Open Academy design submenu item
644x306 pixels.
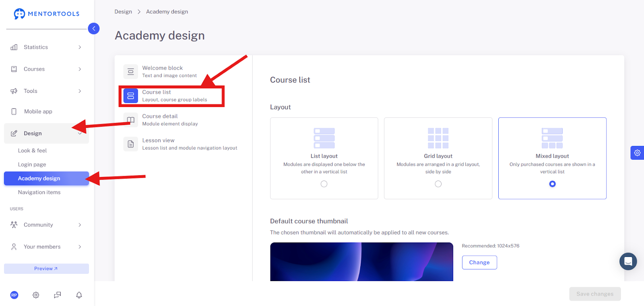click(x=46, y=179)
